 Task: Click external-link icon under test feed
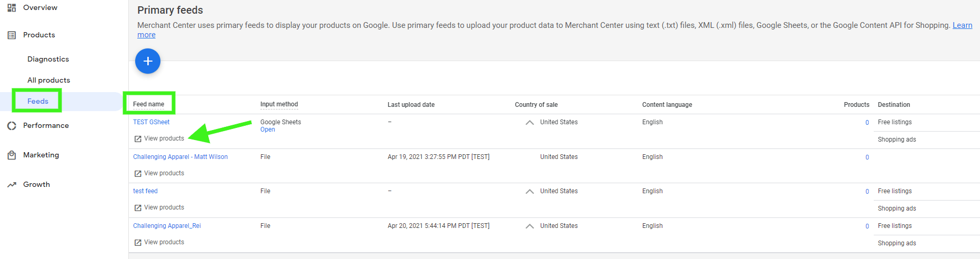[x=138, y=208]
